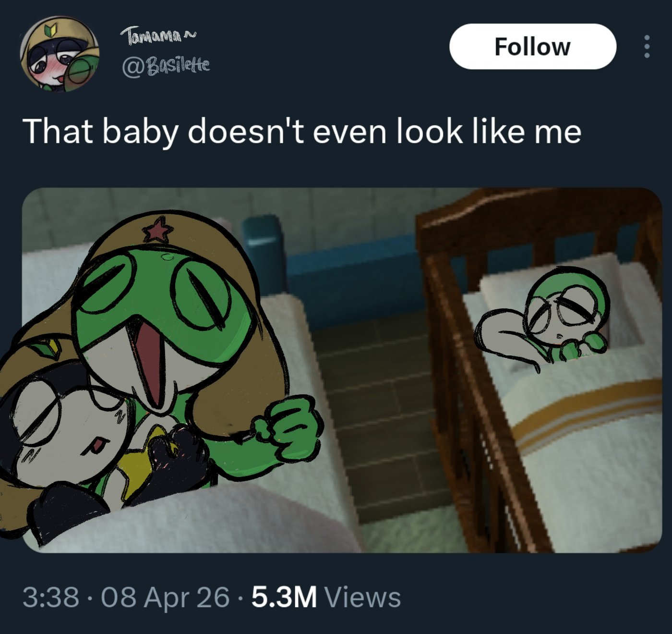Viewport: 672px width, 634px height.
Task: Open the attached cartoon image
Action: (x=342, y=370)
